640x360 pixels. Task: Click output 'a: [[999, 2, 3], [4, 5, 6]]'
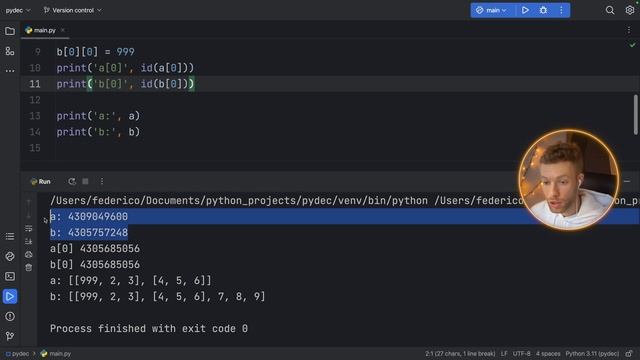click(131, 280)
